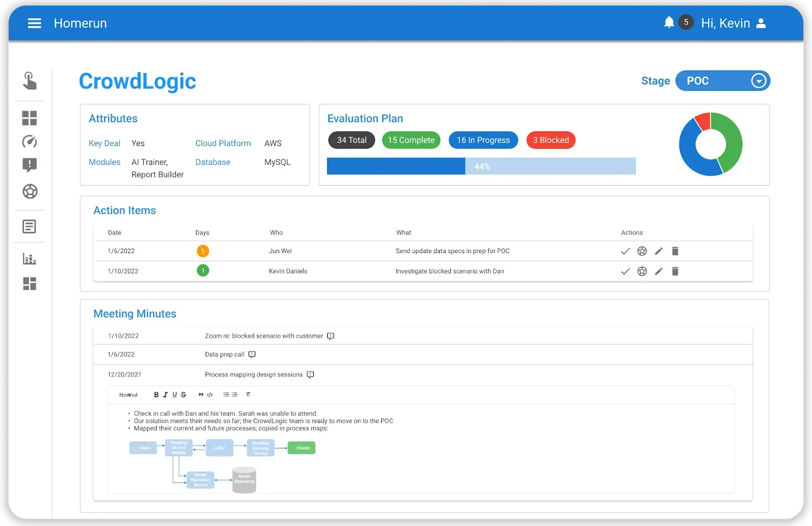Sort action items by Days column
The height and width of the screenshot is (526, 812).
pyautogui.click(x=202, y=233)
